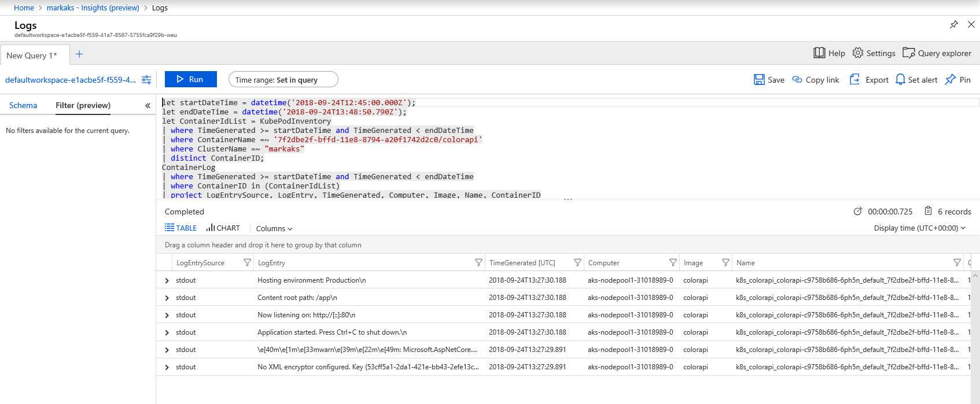Open Help book icon

[x=829, y=53]
